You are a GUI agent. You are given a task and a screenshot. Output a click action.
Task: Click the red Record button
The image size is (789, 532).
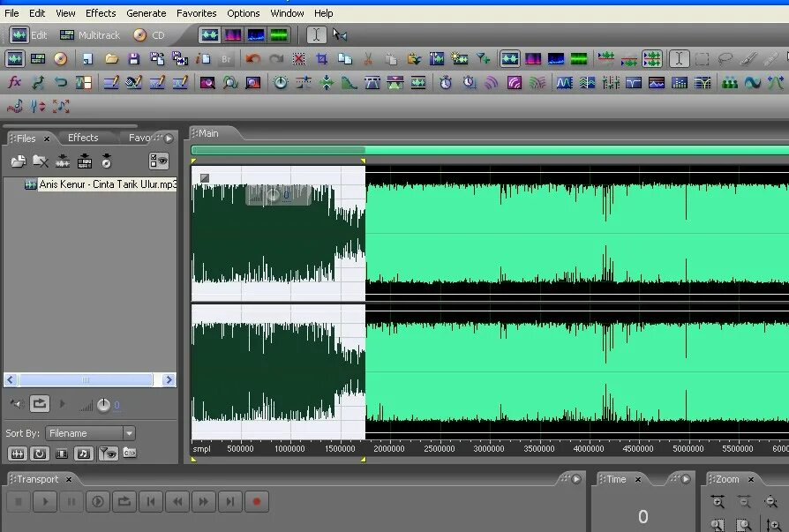[x=257, y=501]
